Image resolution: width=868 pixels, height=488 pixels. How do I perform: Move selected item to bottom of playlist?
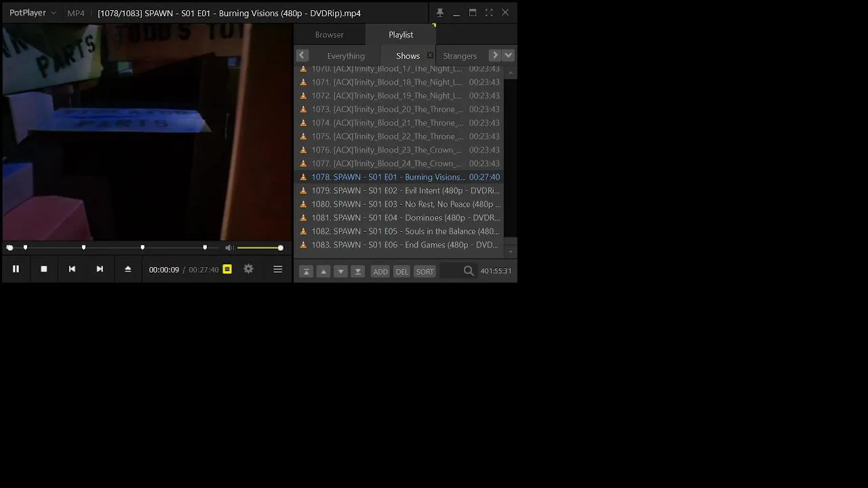[358, 271]
